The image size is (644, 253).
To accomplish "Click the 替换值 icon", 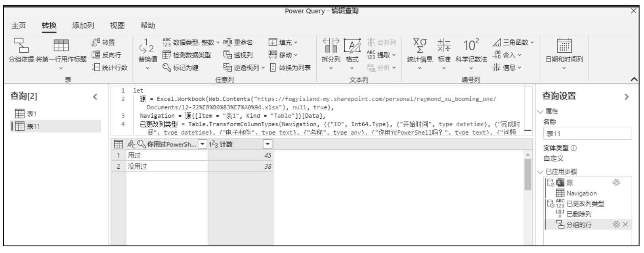I will 147,46.
